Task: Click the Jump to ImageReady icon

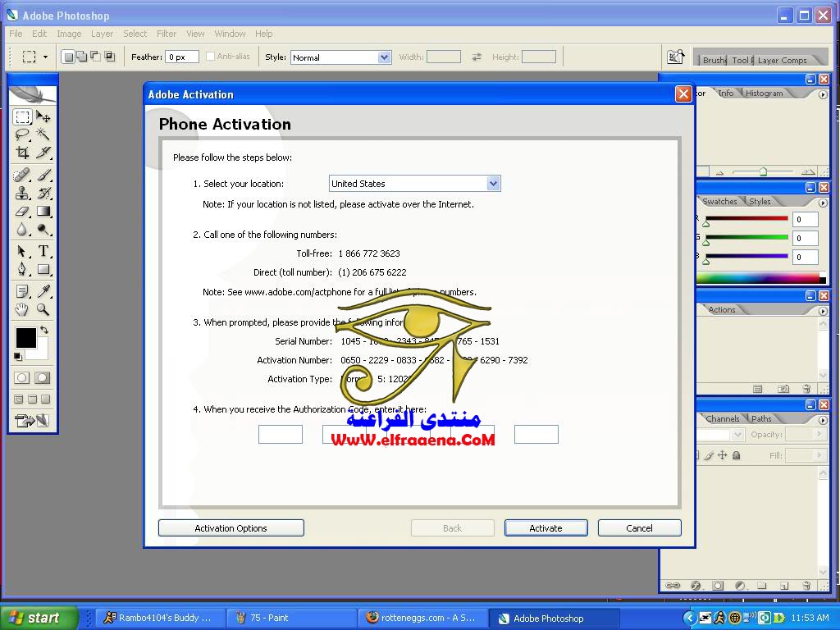Action: (x=32, y=421)
